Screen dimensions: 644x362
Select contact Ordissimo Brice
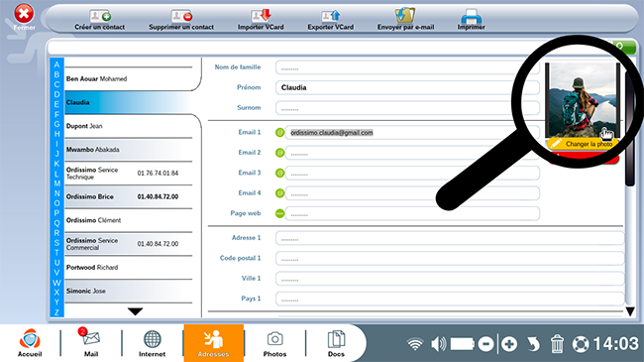129,196
